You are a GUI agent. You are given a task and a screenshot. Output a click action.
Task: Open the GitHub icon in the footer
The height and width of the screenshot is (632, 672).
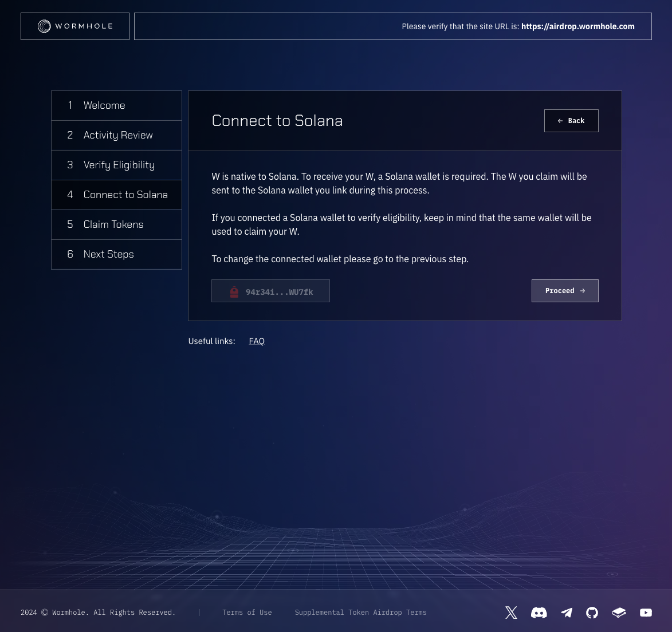[592, 613]
